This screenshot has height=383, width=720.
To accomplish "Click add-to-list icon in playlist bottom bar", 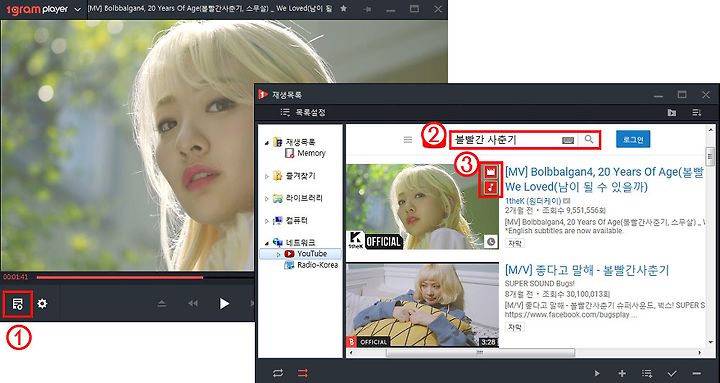I will [647, 373].
